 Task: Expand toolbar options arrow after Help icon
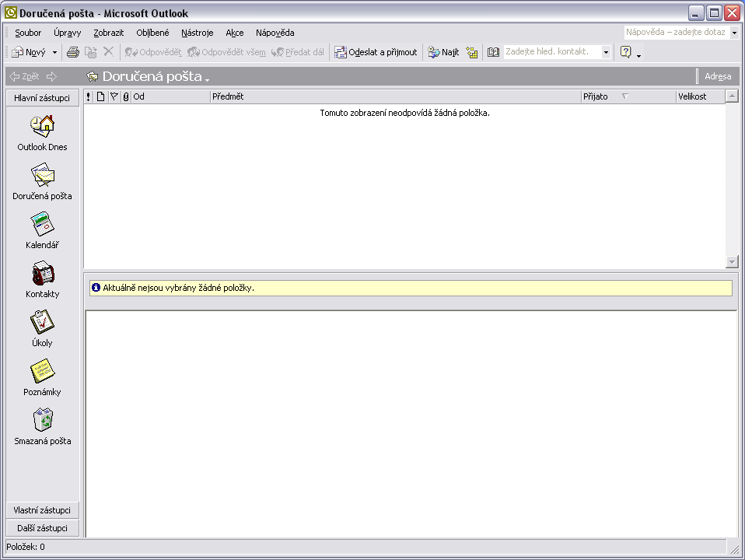click(x=638, y=56)
